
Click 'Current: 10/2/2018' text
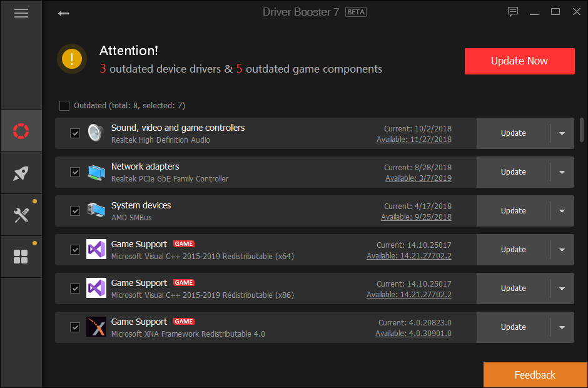click(x=418, y=129)
